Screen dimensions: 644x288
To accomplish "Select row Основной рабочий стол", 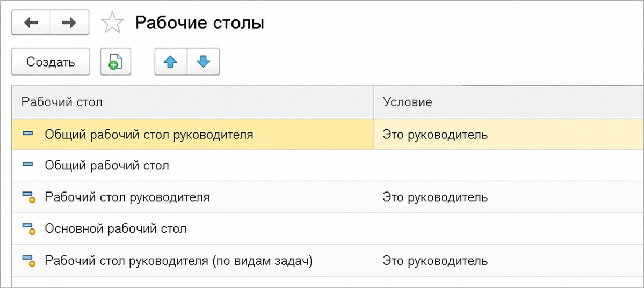I will click(328, 228).
